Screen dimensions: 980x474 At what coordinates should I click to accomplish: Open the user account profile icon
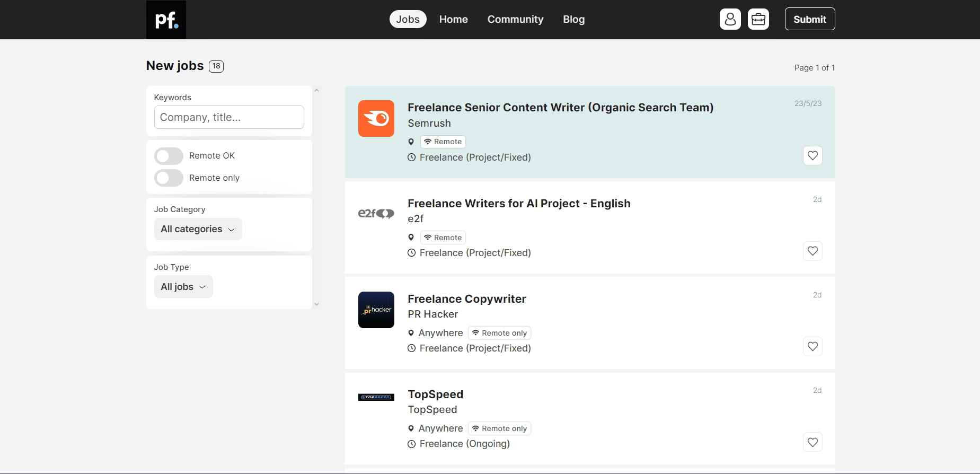pos(730,19)
